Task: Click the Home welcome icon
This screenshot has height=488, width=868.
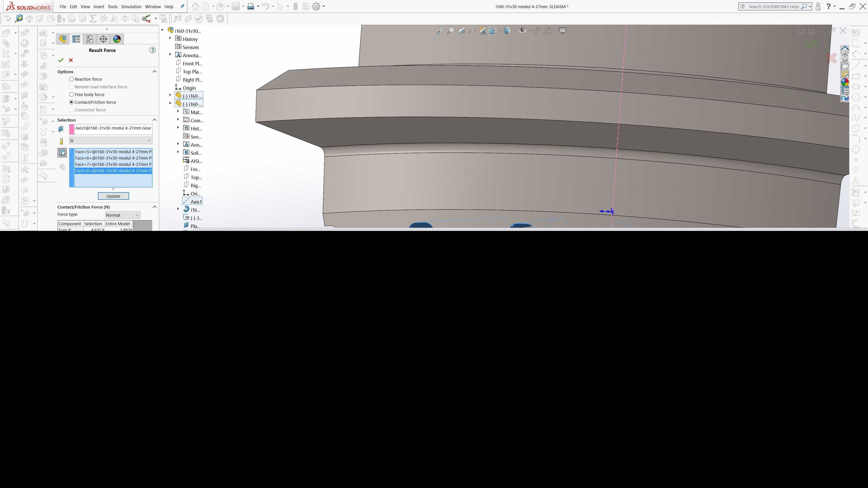Action: click(x=195, y=6)
